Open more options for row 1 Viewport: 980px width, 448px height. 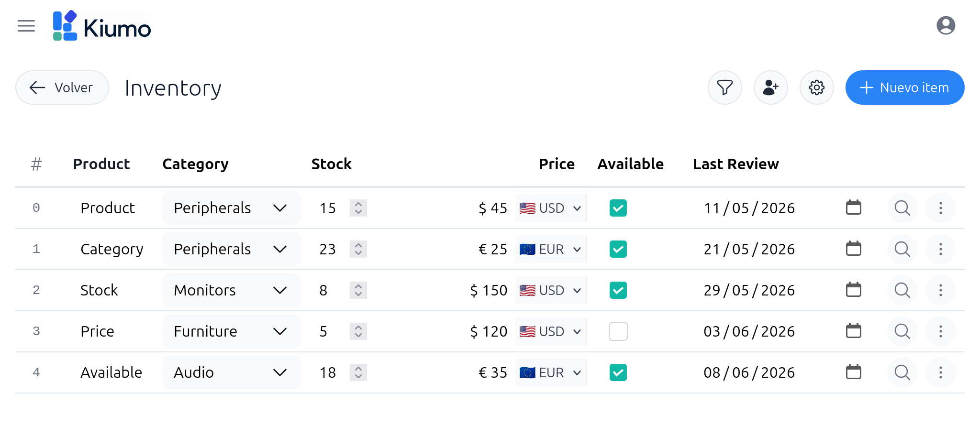[940, 249]
